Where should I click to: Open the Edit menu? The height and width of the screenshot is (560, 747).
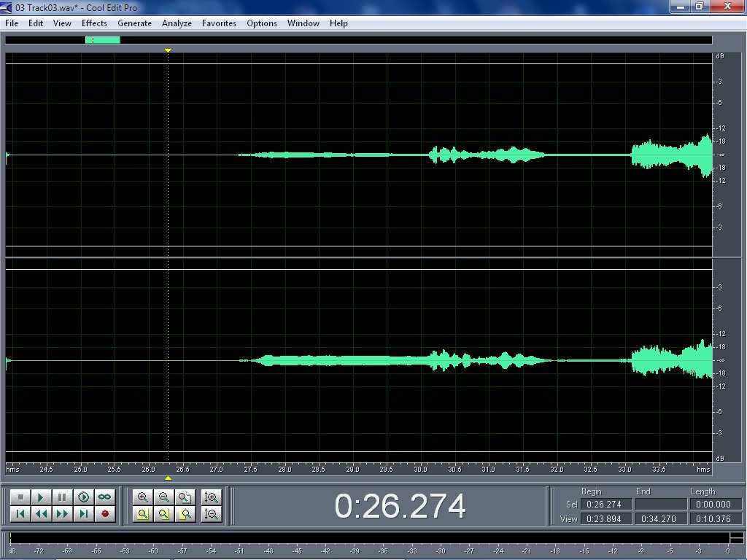pos(36,23)
